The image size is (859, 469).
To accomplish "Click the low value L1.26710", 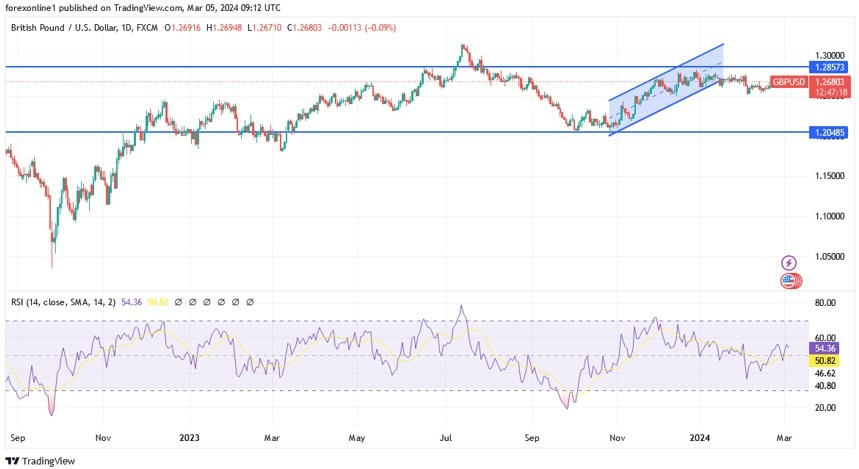I will 265,27.
